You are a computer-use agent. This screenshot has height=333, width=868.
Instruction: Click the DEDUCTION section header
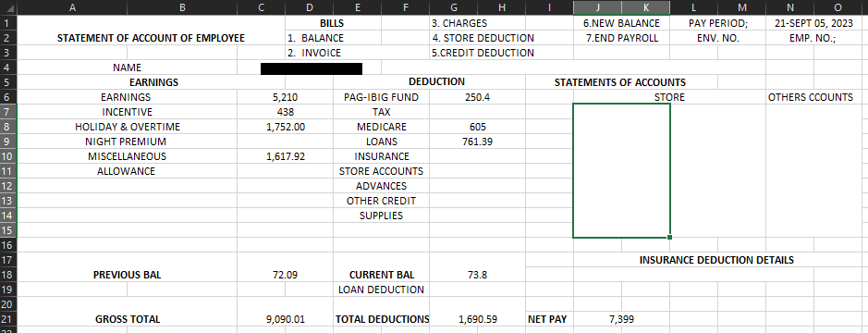click(436, 82)
